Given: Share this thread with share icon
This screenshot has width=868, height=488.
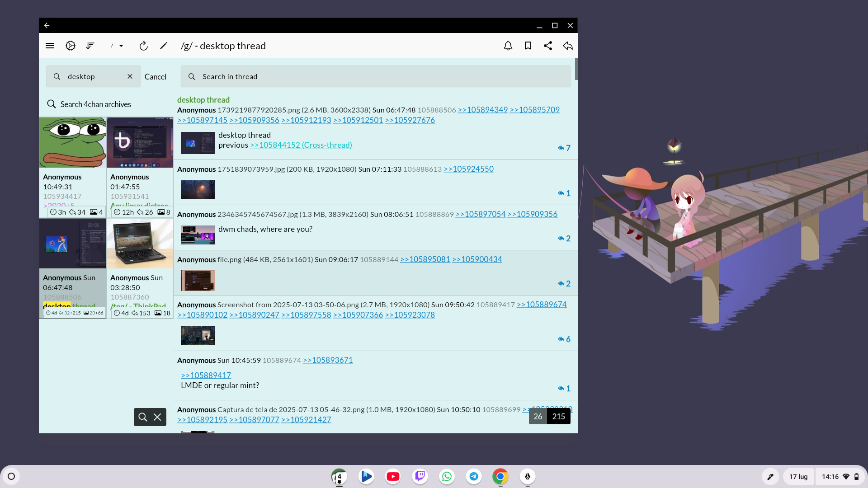Looking at the screenshot, I should 548,46.
